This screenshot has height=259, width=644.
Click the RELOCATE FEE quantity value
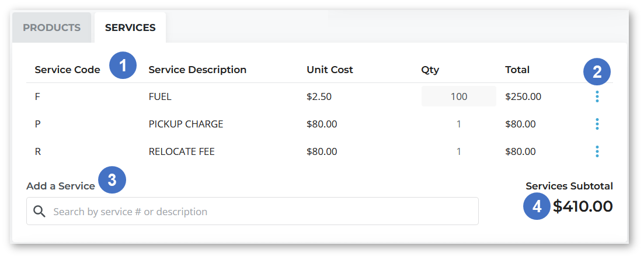(459, 151)
